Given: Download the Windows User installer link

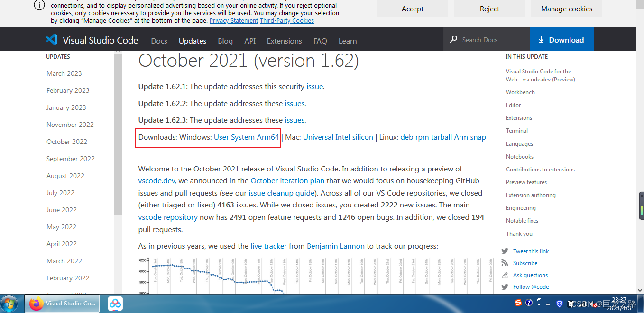Looking at the screenshot, I should (221, 137).
